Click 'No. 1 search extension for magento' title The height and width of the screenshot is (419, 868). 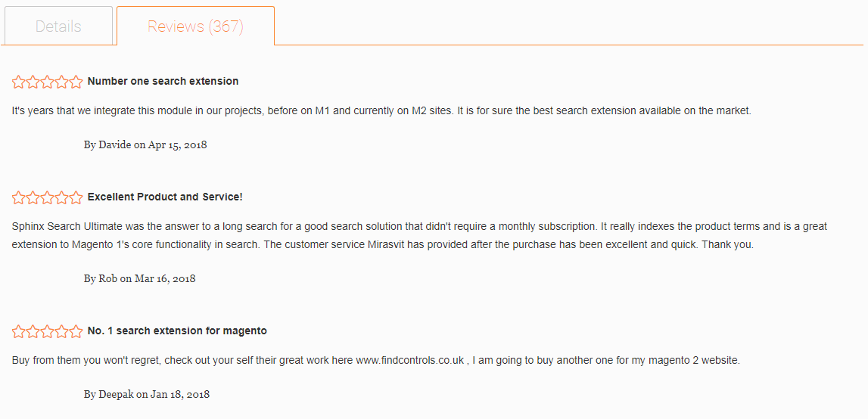coord(177,331)
